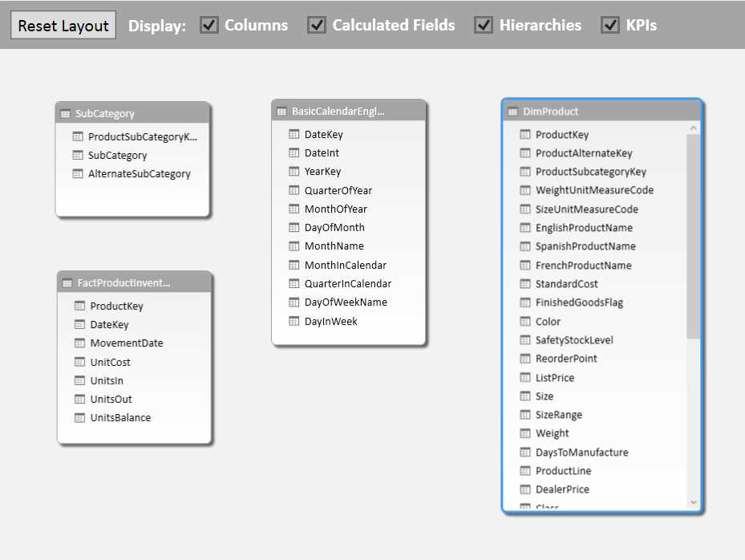Viewport: 745px width, 560px height.
Task: Click column icon beside AlternateSubCategory
Action: pyautogui.click(x=78, y=173)
